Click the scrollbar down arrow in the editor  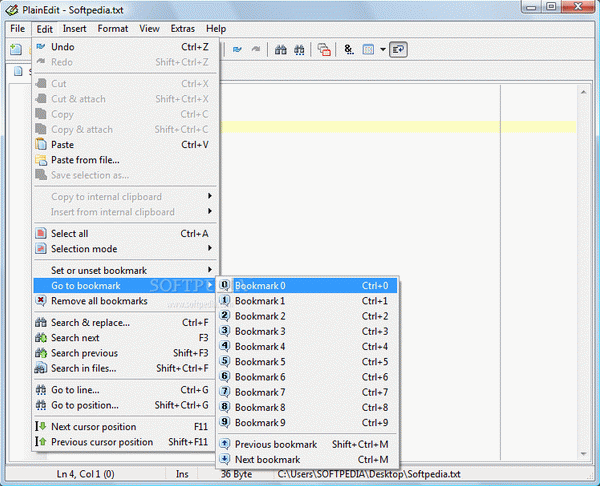tap(584, 454)
